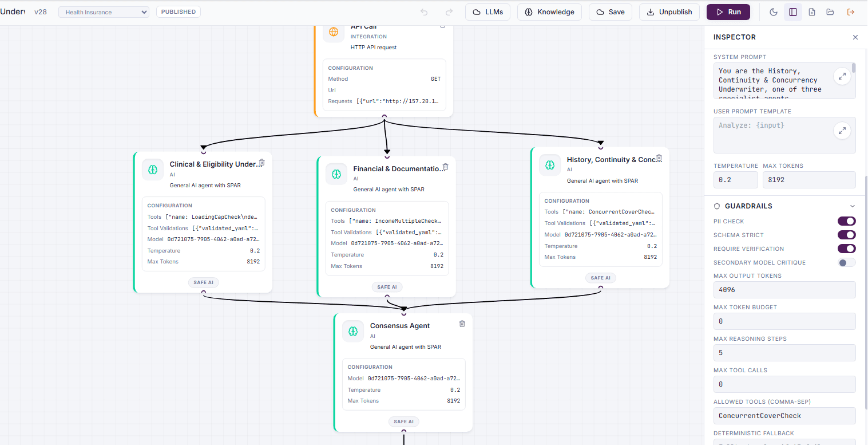Collapse the Guardrails section chevron
Viewport: 868px width, 445px height.
coord(853,206)
